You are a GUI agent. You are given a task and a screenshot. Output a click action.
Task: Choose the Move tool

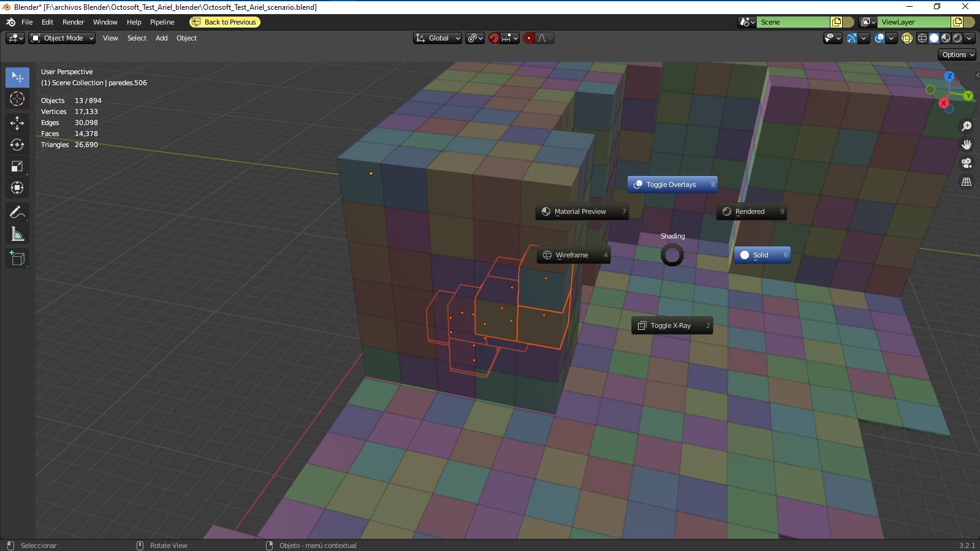tap(17, 123)
